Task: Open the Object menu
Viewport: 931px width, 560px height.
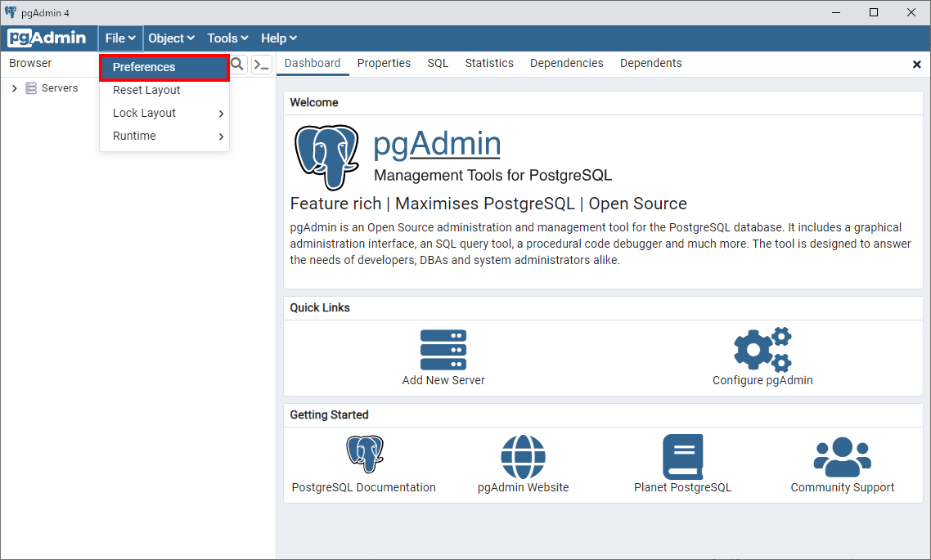Action: click(171, 38)
